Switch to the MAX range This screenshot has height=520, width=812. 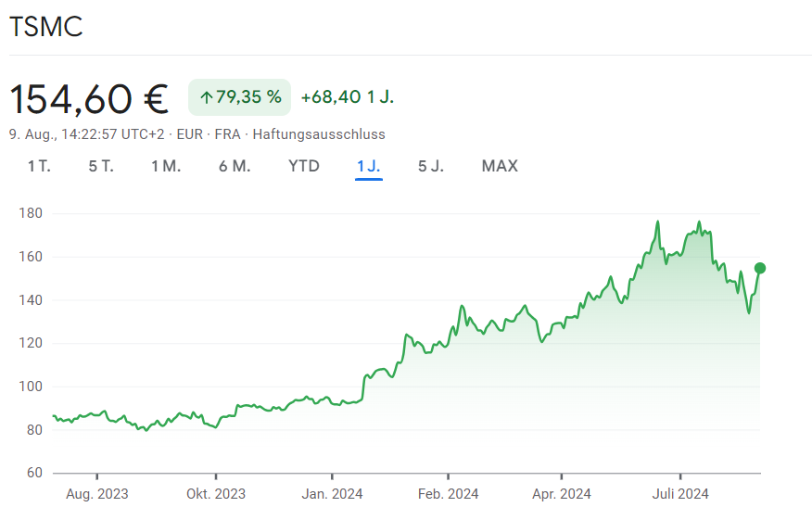(500, 166)
